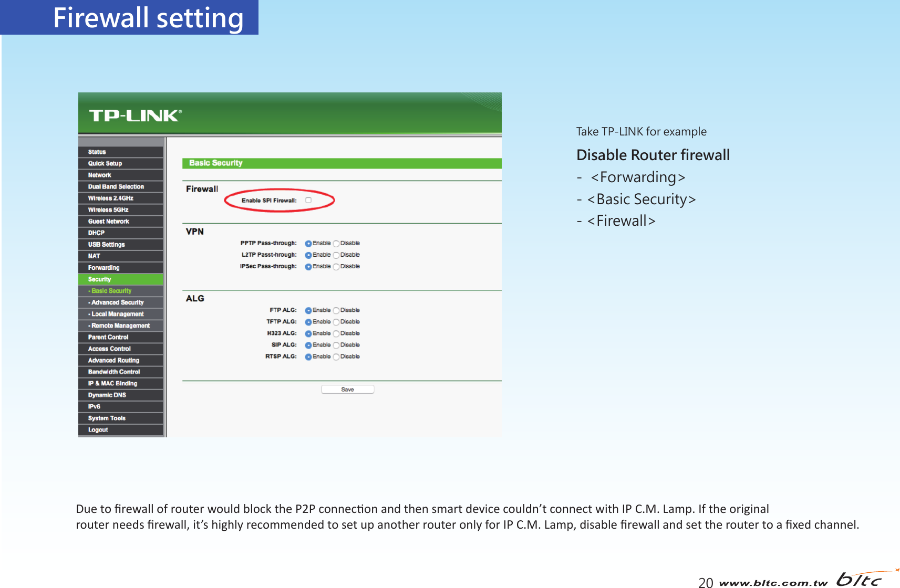The height and width of the screenshot is (588, 900).
Task: Open the Network sidebar menu
Action: [121, 175]
